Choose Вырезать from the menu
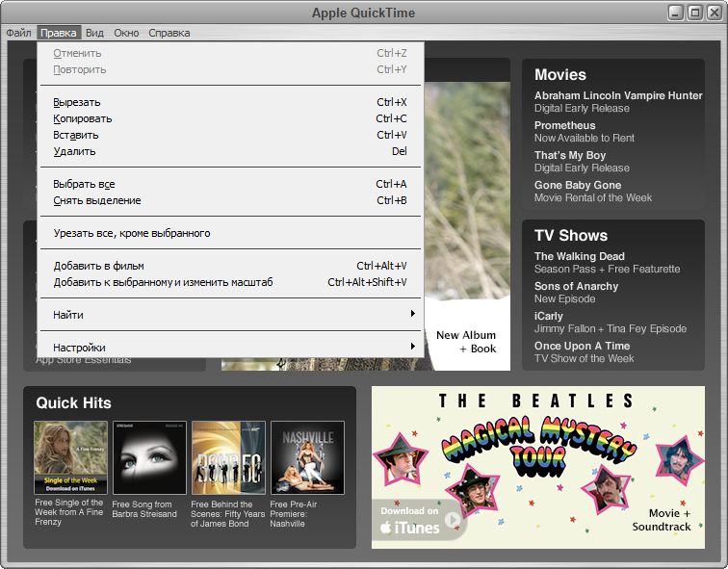Screen dimensions: 728x569 point(230,102)
